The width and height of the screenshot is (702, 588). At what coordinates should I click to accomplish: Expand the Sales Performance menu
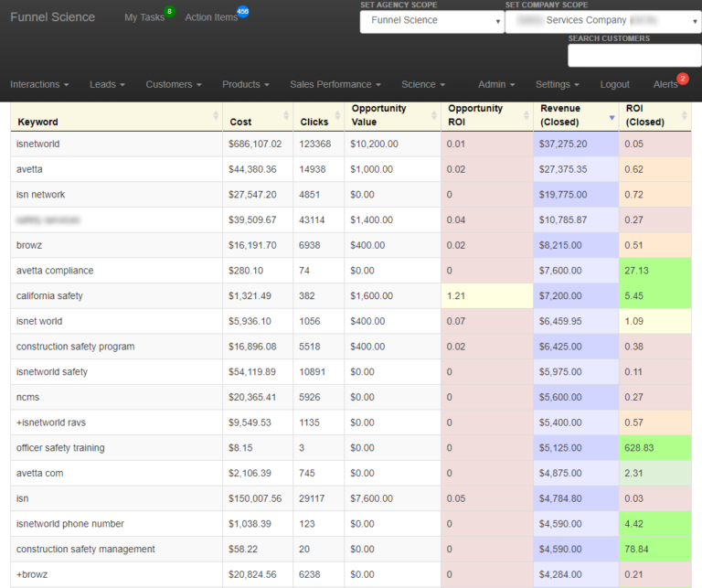pyautogui.click(x=335, y=84)
